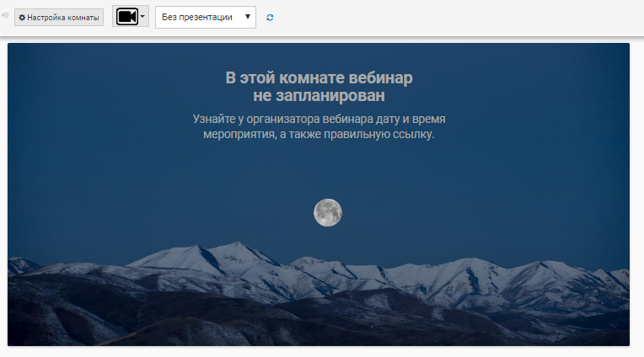This screenshot has height=357, width=644.
Task: Open the Без презентации presentation selector
Action: (x=198, y=17)
